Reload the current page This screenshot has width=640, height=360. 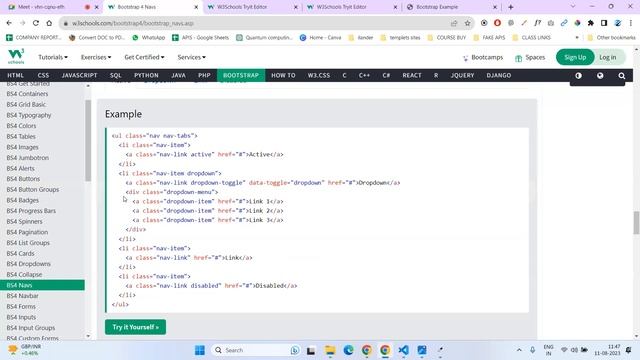36,23
